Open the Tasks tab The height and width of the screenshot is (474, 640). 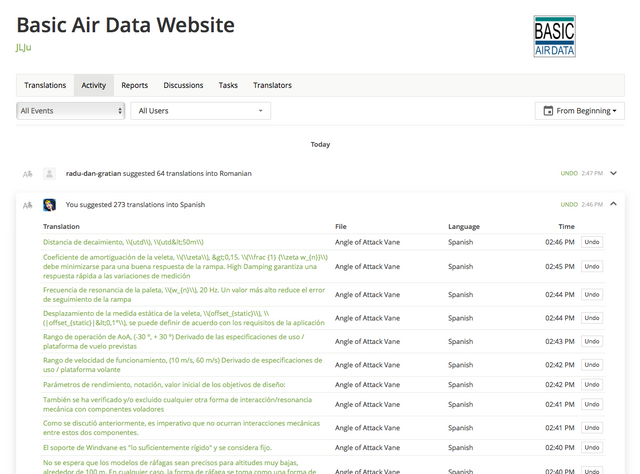(228, 85)
